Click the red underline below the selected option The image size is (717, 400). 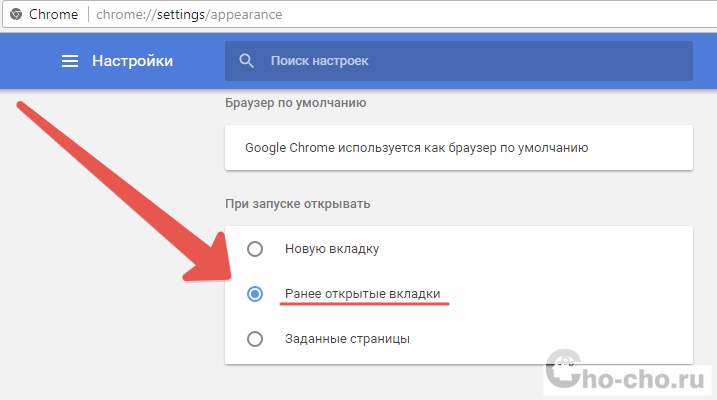364,306
